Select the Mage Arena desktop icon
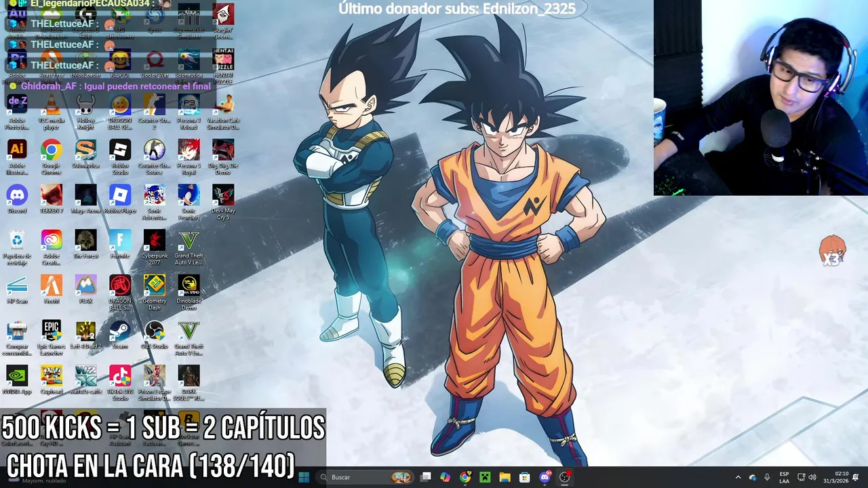Image resolution: width=868 pixels, height=488 pixels. click(x=85, y=199)
